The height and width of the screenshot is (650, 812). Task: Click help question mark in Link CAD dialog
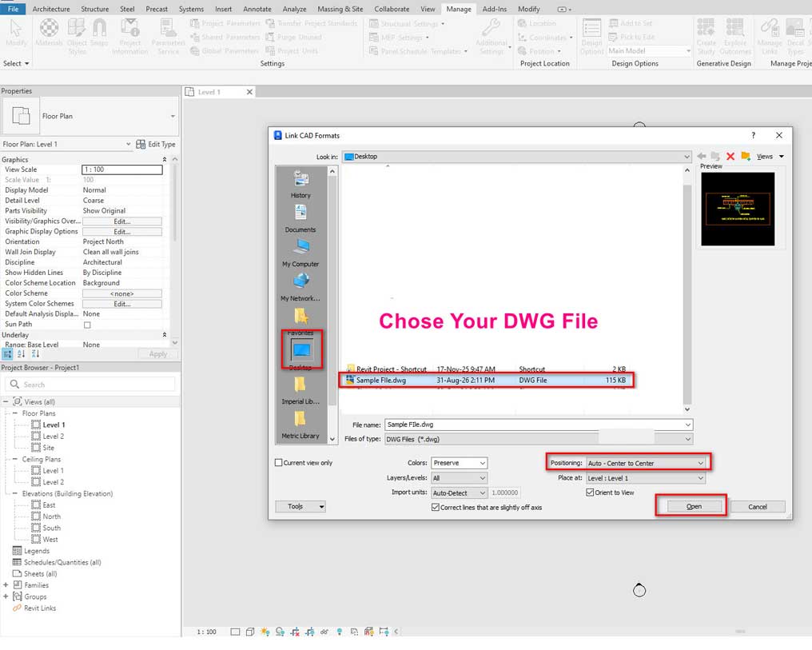click(754, 135)
